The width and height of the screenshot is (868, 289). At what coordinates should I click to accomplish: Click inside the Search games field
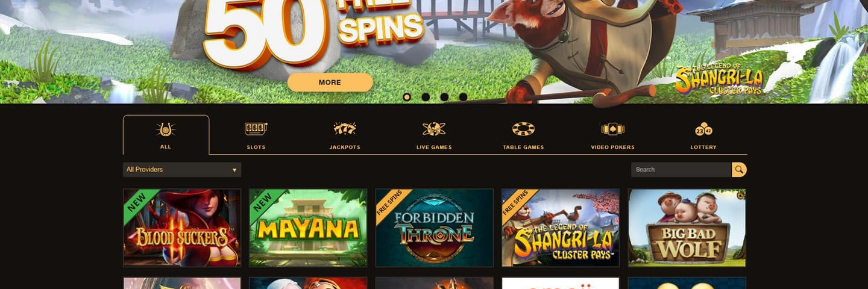pos(681,170)
